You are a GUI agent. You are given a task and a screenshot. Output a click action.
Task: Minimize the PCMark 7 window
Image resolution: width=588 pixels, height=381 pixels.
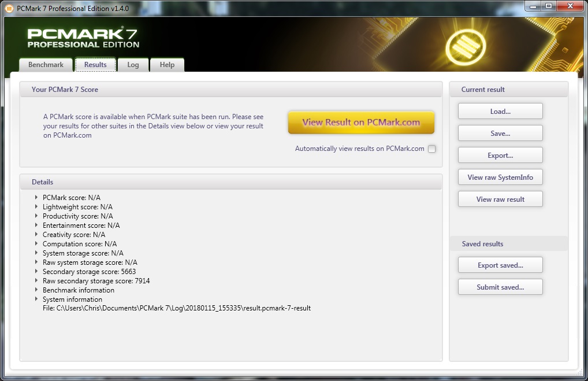pos(533,6)
